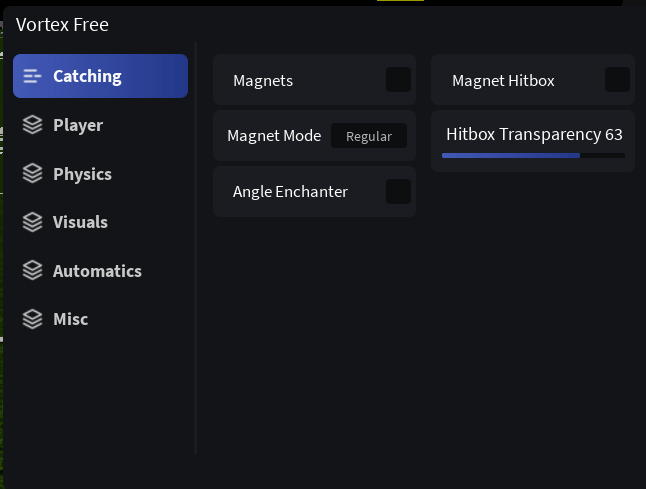Image resolution: width=646 pixels, height=489 pixels.
Task: Click the Catching list icon in sidebar
Action: (x=33, y=76)
